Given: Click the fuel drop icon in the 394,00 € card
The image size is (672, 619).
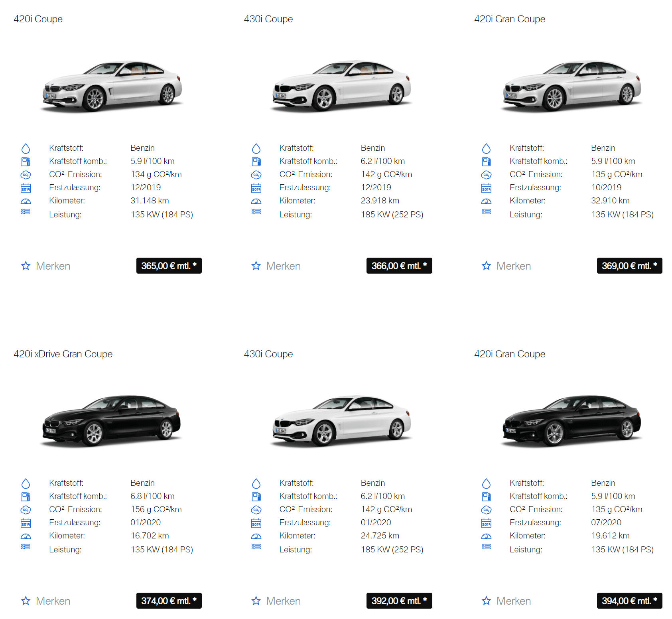Looking at the screenshot, I should 486,483.
